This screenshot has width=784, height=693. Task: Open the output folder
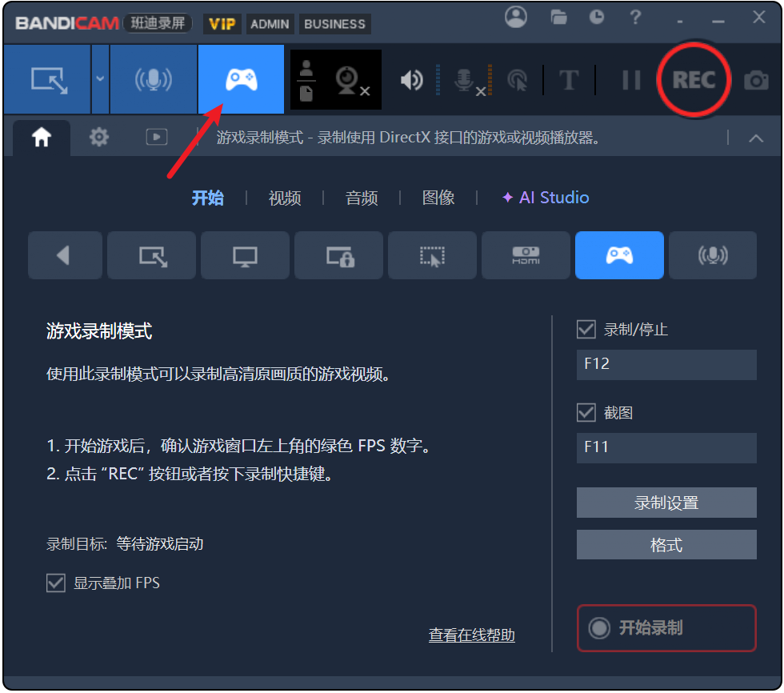pyautogui.click(x=558, y=18)
